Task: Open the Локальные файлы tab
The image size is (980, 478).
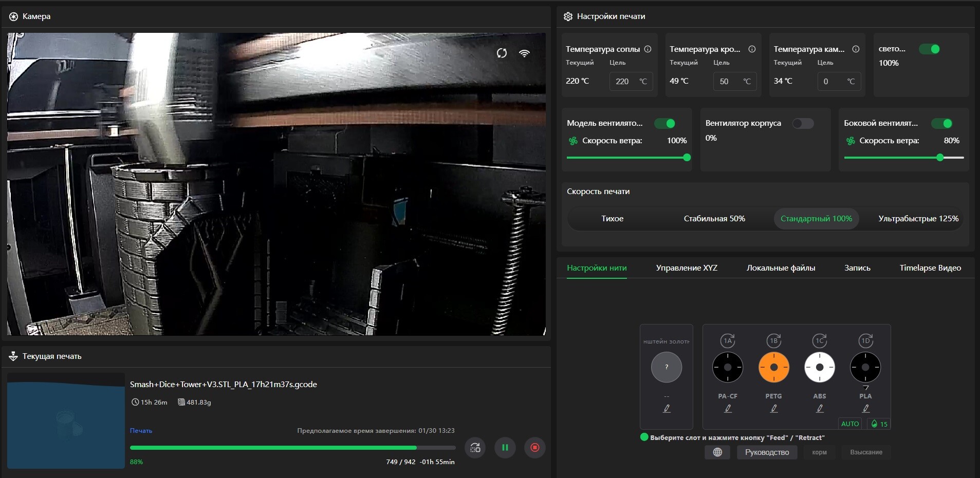Action: coord(781,268)
